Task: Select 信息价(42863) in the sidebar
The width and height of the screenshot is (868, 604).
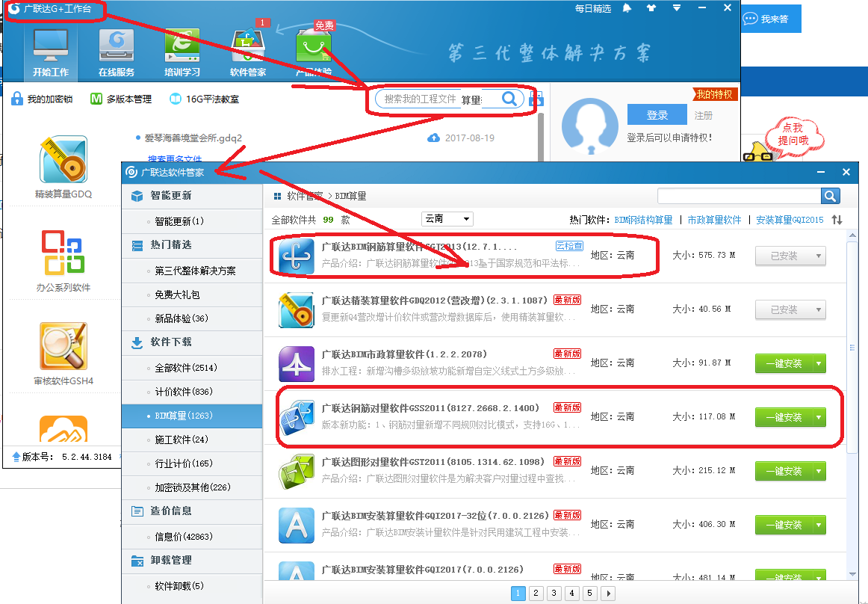Action: point(191,537)
